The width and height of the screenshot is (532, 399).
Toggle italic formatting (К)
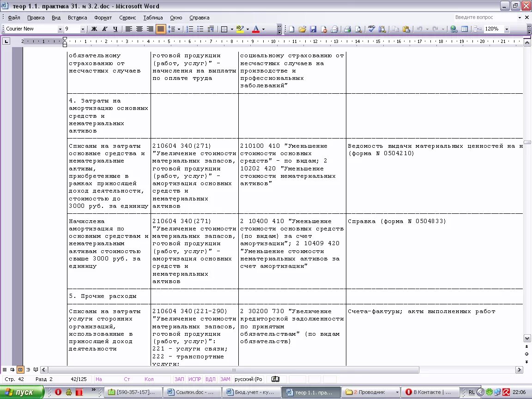coord(105,29)
